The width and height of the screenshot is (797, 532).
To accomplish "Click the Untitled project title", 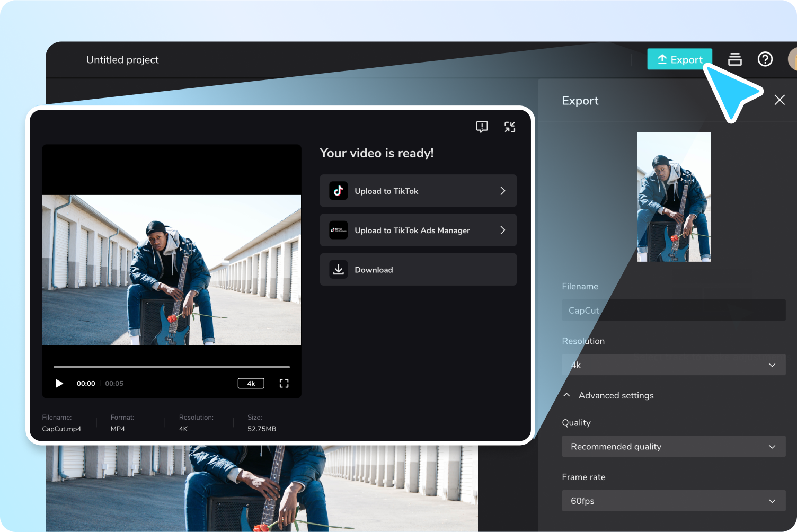I will (122, 60).
